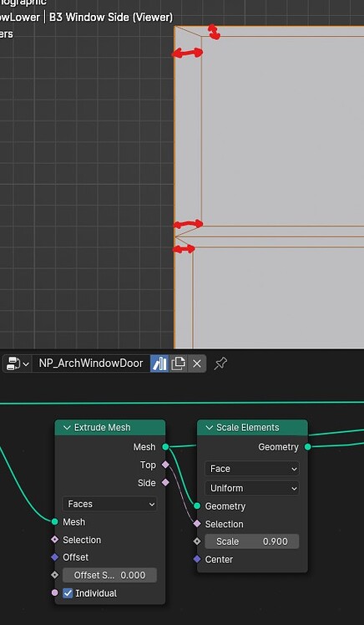
Task: Click the Scale 0.900 value field
Action: pyautogui.click(x=252, y=541)
